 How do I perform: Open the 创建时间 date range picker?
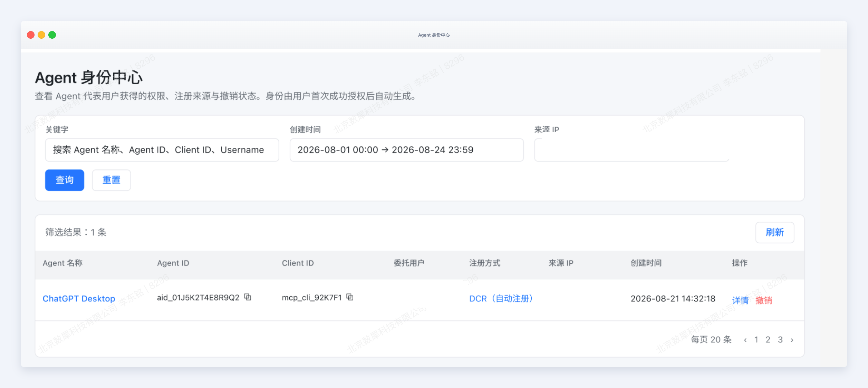coord(406,150)
